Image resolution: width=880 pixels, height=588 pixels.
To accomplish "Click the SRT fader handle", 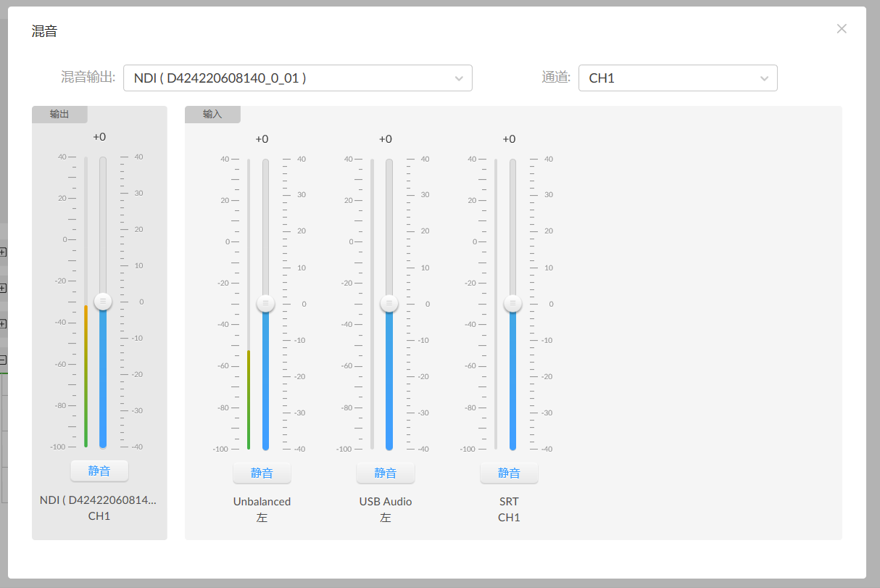I will point(512,303).
